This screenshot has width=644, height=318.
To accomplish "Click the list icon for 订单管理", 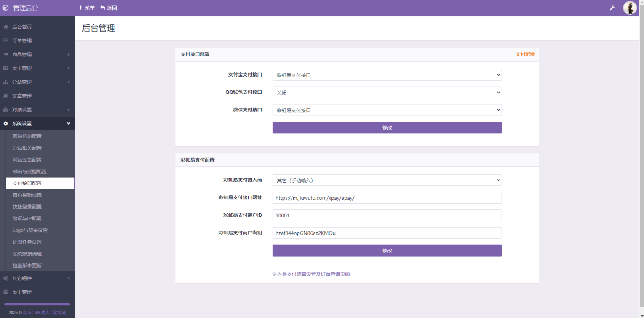I will tap(5, 41).
